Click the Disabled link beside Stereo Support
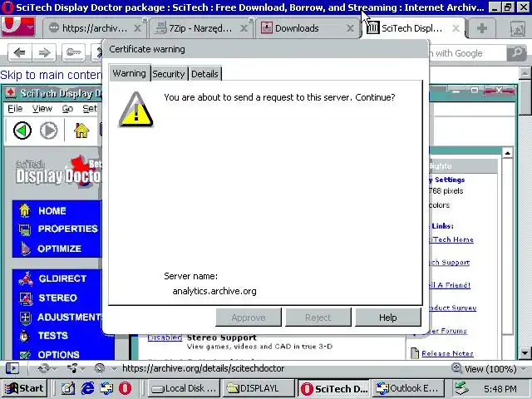The width and height of the screenshot is (532, 399). click(x=165, y=337)
